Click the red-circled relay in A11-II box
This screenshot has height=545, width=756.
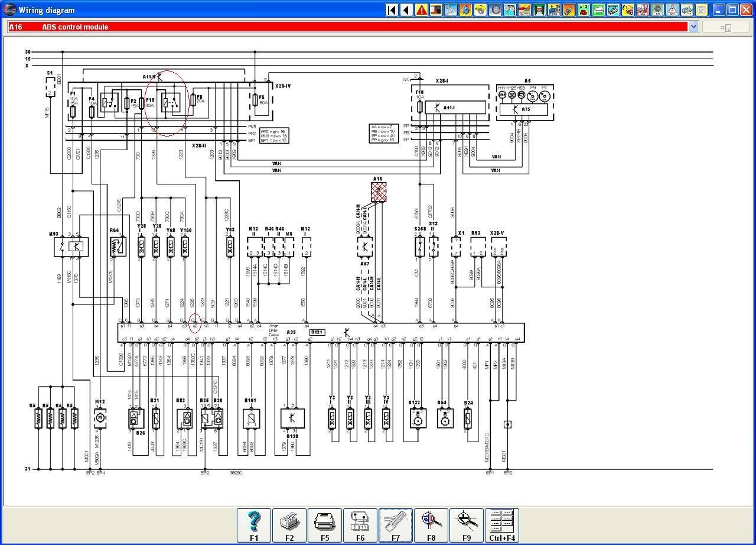170,102
